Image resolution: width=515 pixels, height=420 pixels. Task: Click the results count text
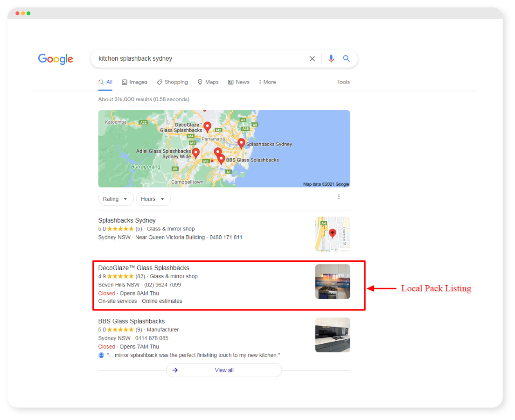point(144,99)
